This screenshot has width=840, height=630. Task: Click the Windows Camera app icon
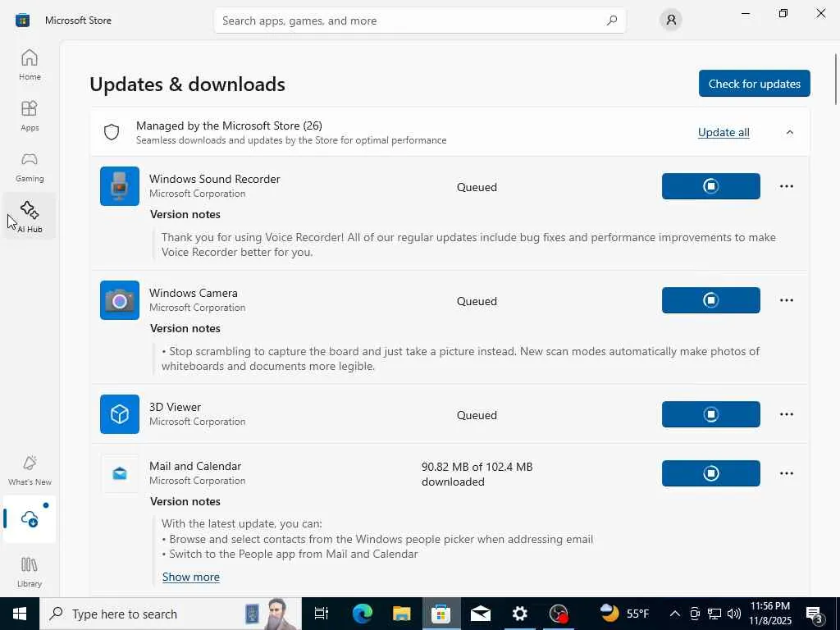[x=120, y=300]
